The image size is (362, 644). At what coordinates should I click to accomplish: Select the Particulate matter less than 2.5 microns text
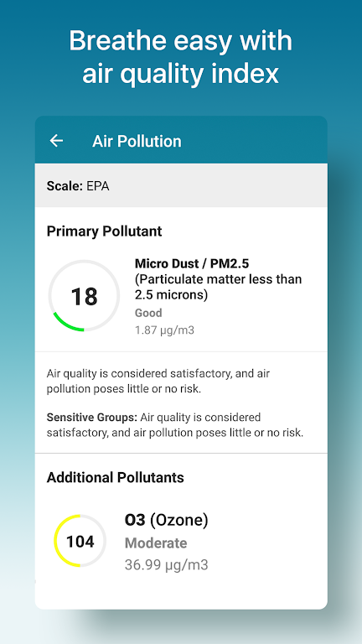(x=219, y=287)
